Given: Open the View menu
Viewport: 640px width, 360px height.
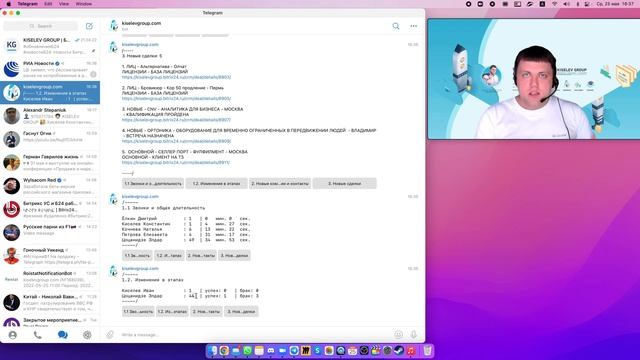Looking at the screenshot, I should pyautogui.click(x=64, y=4).
